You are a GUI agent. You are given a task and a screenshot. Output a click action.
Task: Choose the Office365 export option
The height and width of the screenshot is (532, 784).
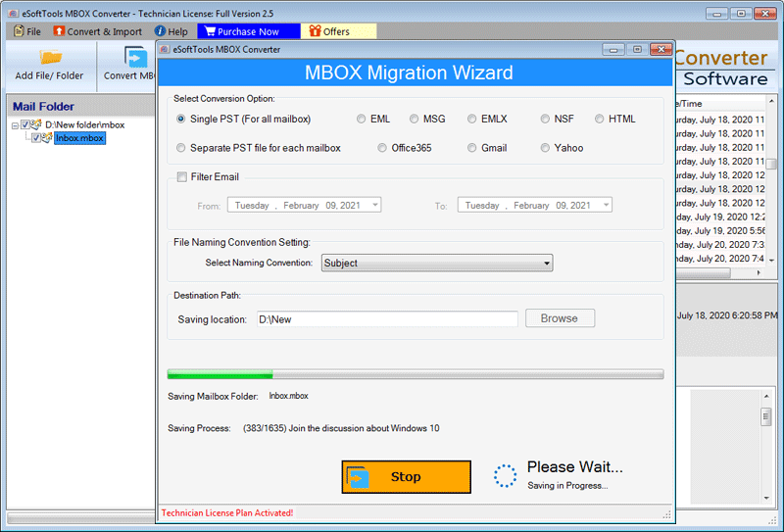382,148
